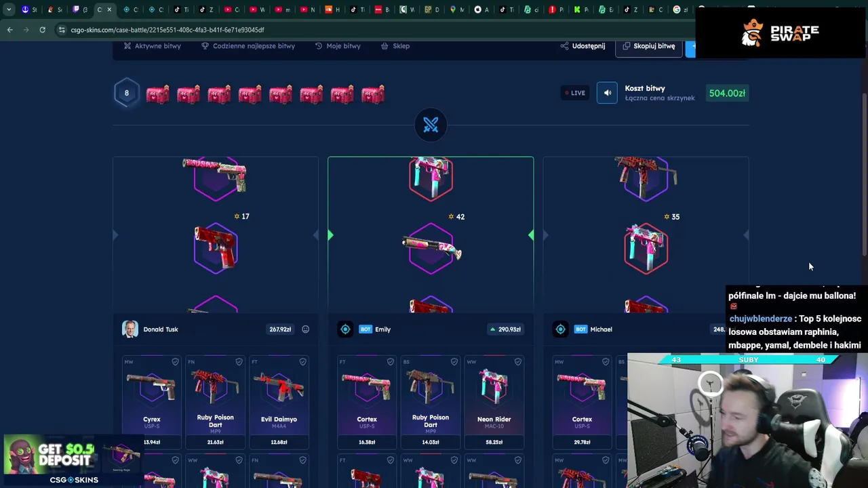Click Emily's total 290.93zł

pyautogui.click(x=505, y=329)
